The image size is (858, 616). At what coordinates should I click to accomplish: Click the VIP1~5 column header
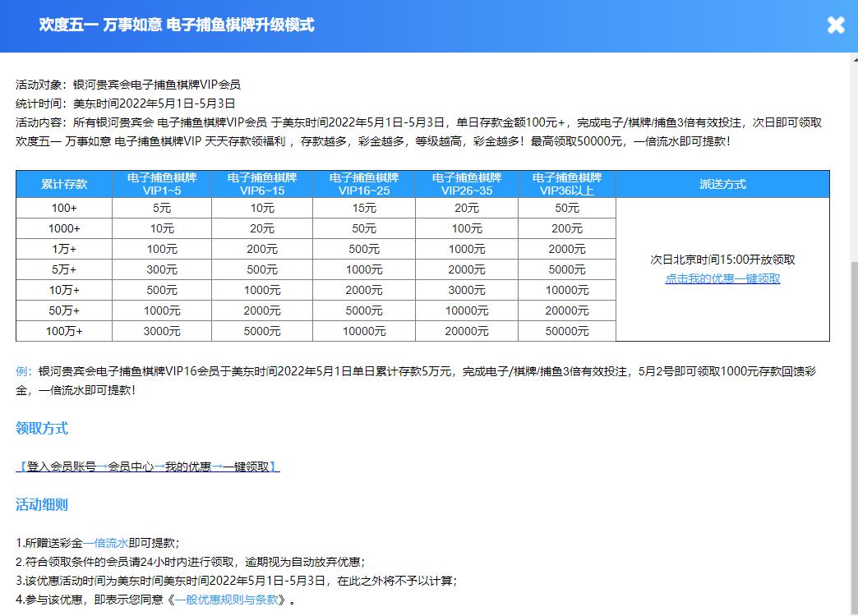(162, 184)
